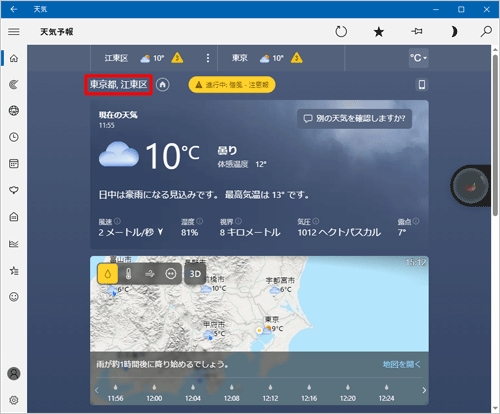Add location to favorites star
The image size is (500, 414).
(x=379, y=32)
